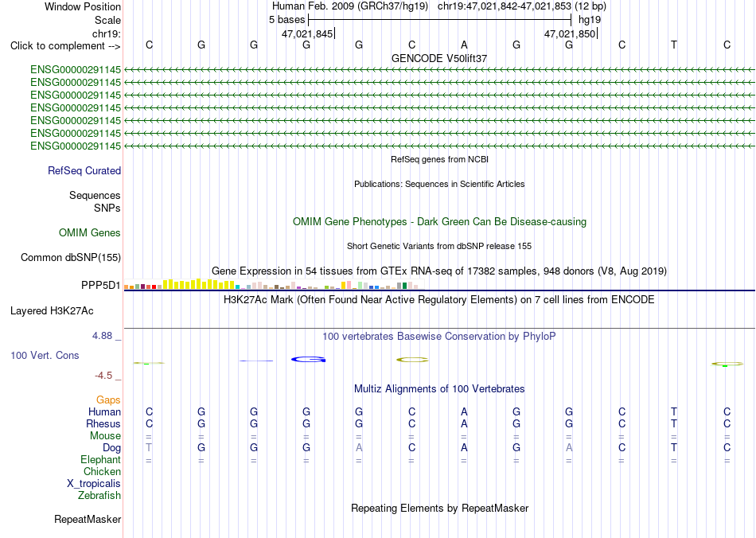
Task: Click the '5 bases' scale bar
Action: (439, 20)
